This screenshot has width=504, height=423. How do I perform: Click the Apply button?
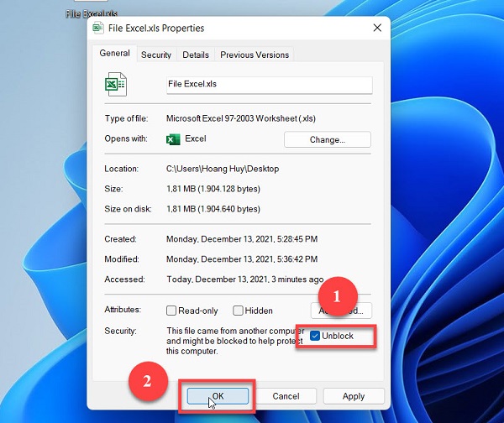(354, 396)
